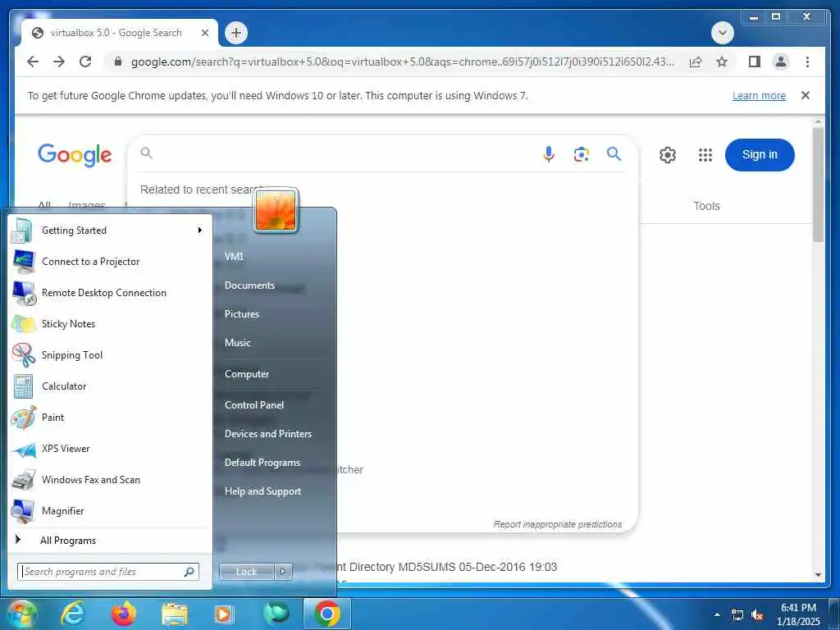Toggle Chrome side panel

tap(755, 62)
